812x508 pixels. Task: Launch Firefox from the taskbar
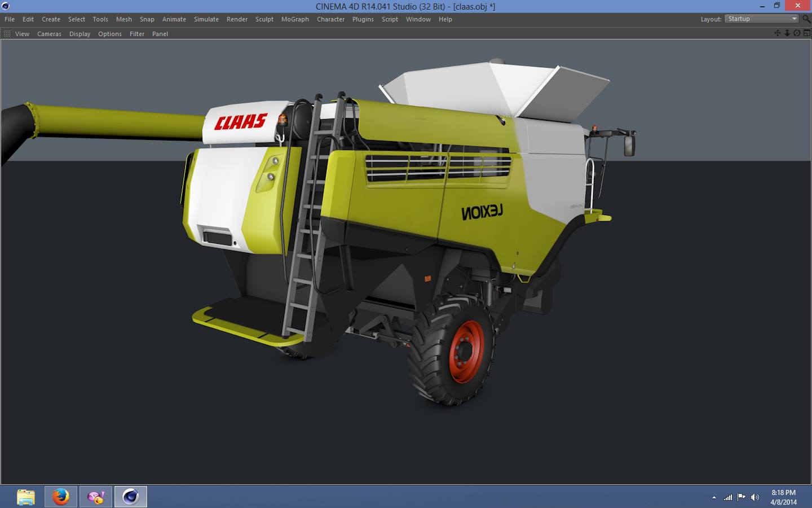pyautogui.click(x=61, y=497)
